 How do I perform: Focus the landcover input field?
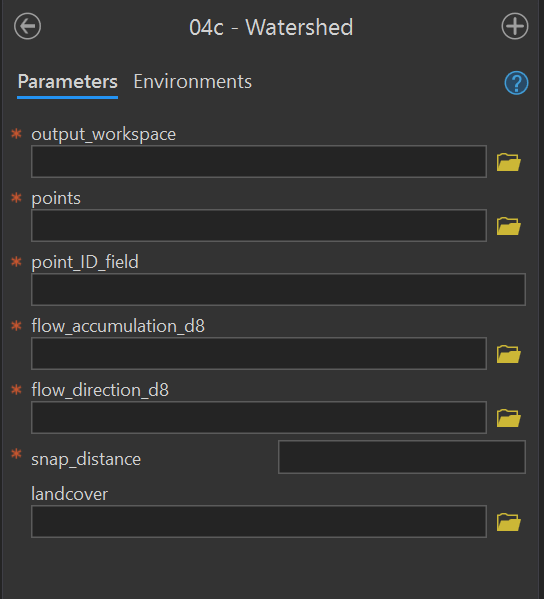pos(259,521)
